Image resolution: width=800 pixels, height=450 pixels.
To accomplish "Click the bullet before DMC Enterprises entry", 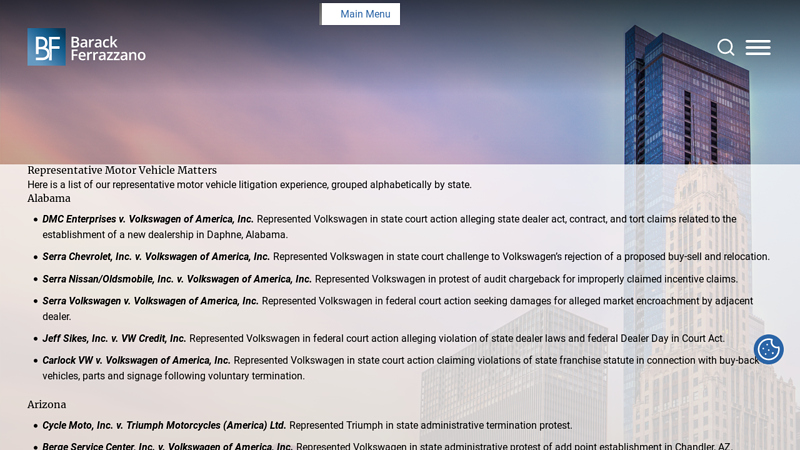I will coord(33,220).
